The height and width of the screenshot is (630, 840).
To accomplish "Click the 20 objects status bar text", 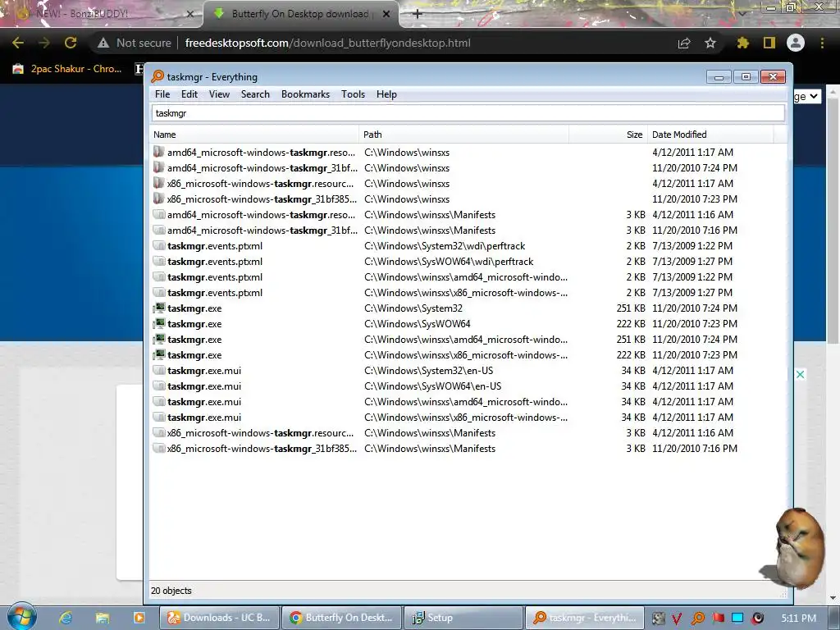I will point(171,591).
